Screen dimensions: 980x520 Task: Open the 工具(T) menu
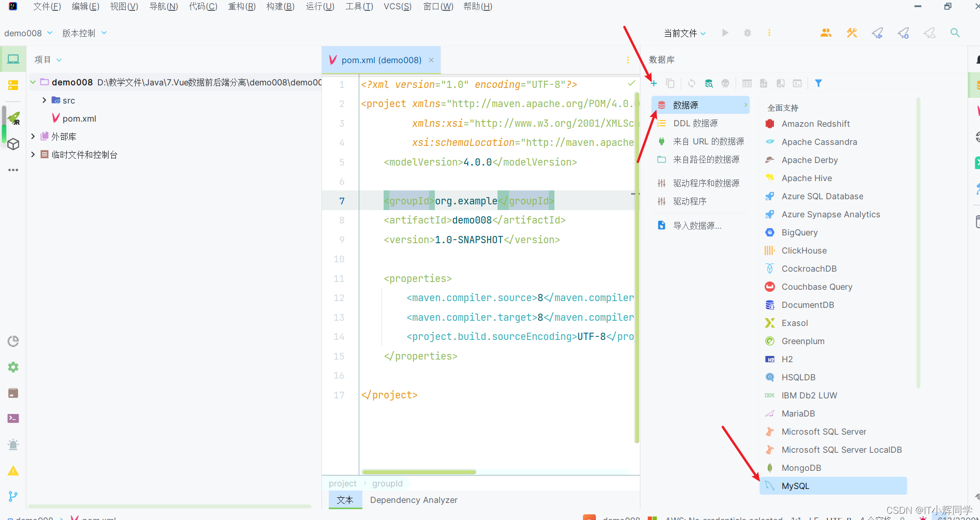tap(359, 7)
